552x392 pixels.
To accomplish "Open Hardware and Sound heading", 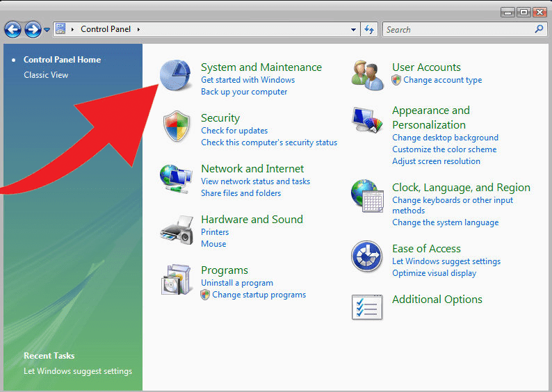I will pyautogui.click(x=252, y=219).
